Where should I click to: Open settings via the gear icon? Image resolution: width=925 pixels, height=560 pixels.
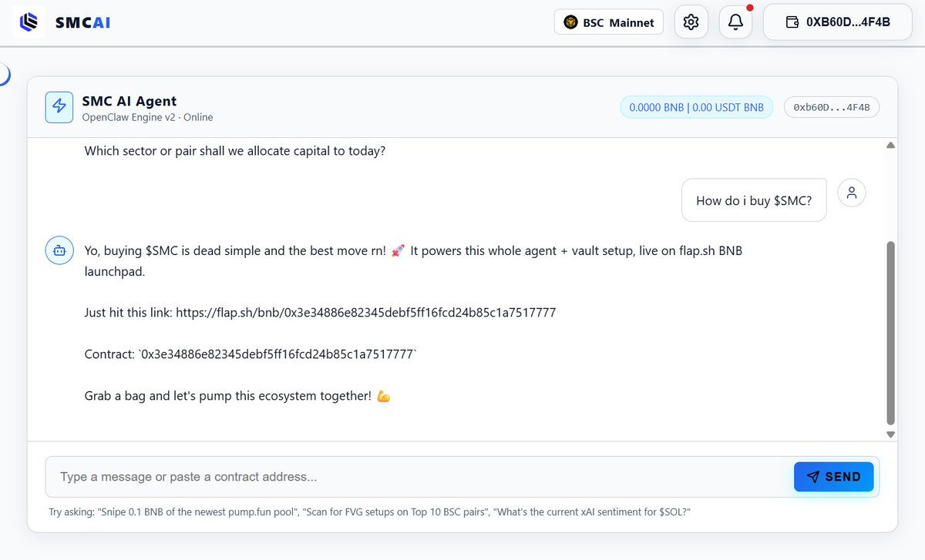(691, 22)
